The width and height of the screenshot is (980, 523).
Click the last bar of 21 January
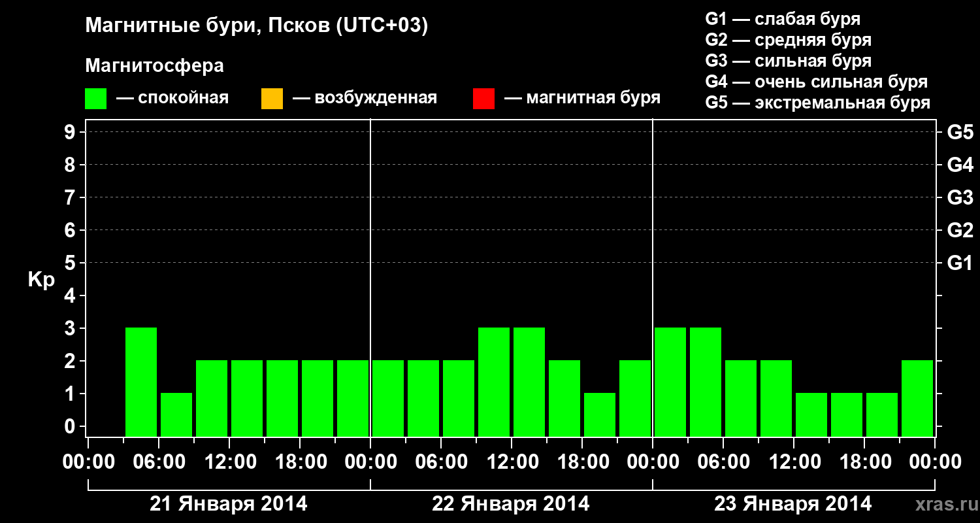[353, 398]
